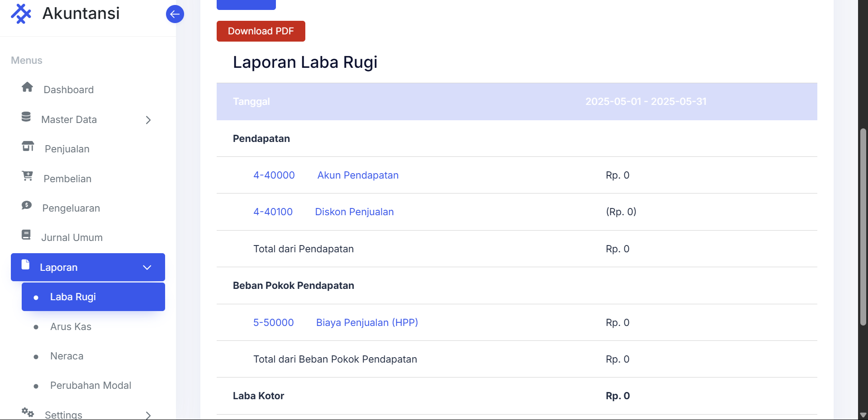The image size is (868, 420).
Task: Click the Jurnal Umum book icon
Action: pos(26,235)
